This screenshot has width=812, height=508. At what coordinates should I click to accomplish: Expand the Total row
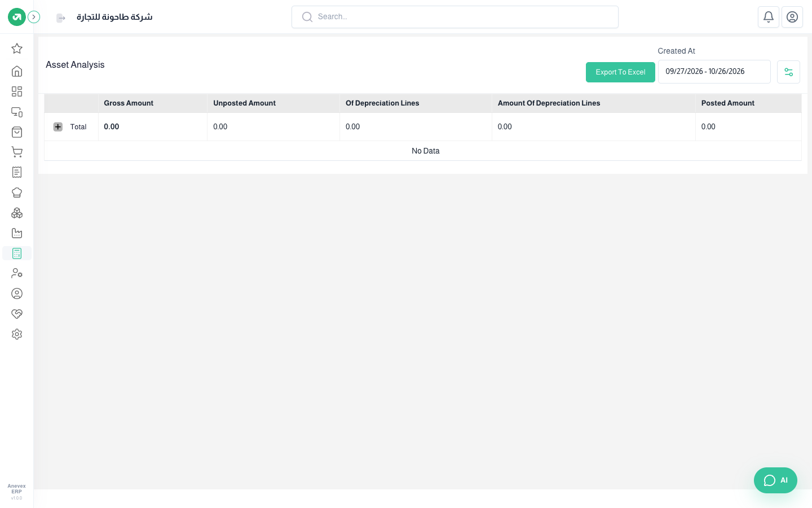(58, 127)
